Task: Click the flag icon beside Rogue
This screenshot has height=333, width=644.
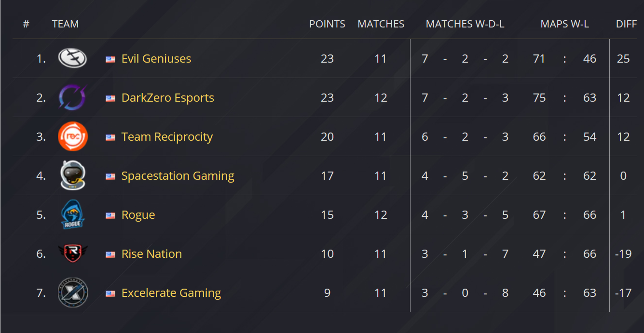Action: coord(110,215)
